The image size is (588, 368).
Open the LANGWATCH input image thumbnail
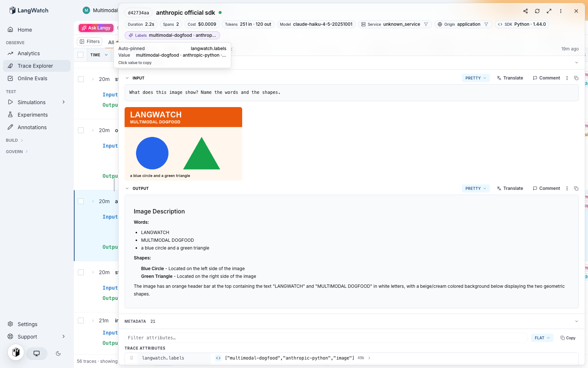(x=183, y=144)
